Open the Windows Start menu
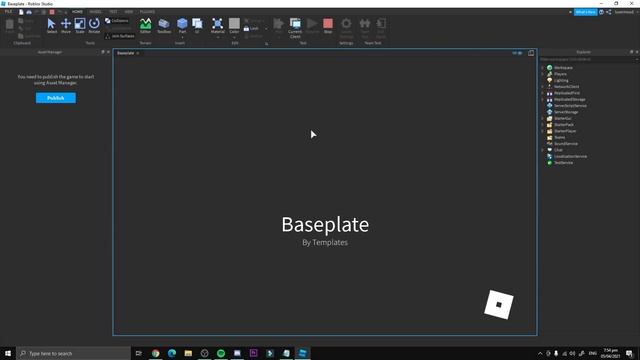Viewport: 640px width, 360px height. [x=8, y=353]
